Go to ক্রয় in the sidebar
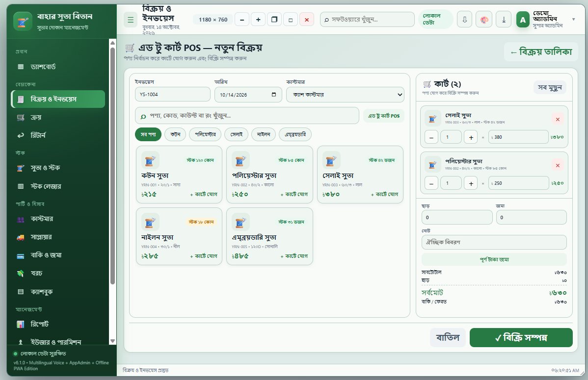 coord(58,117)
